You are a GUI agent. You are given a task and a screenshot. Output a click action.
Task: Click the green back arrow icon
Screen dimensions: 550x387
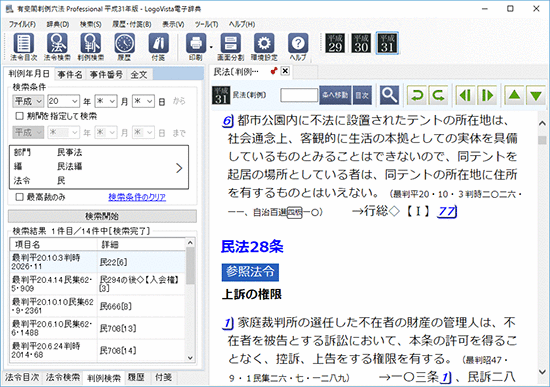(417, 95)
